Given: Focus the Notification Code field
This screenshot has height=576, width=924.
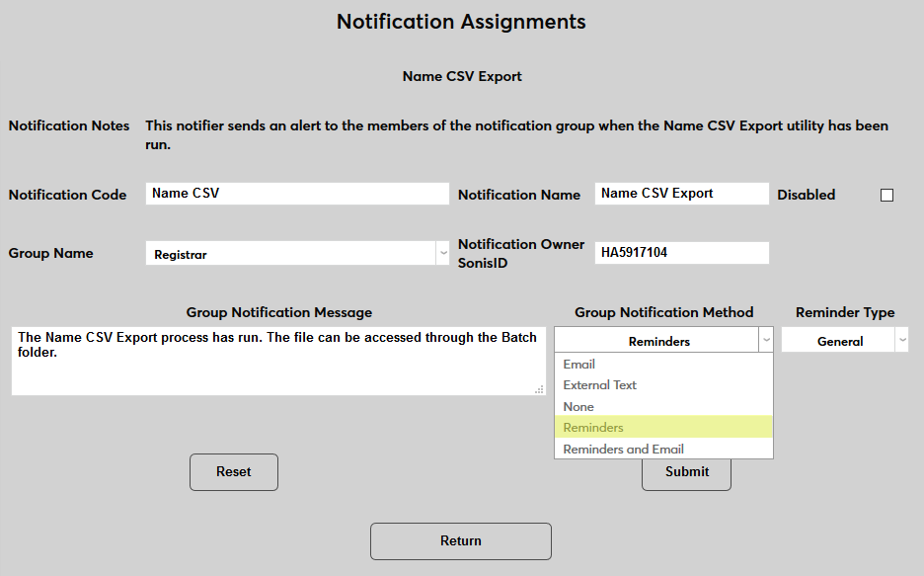Looking at the screenshot, I should pos(297,194).
